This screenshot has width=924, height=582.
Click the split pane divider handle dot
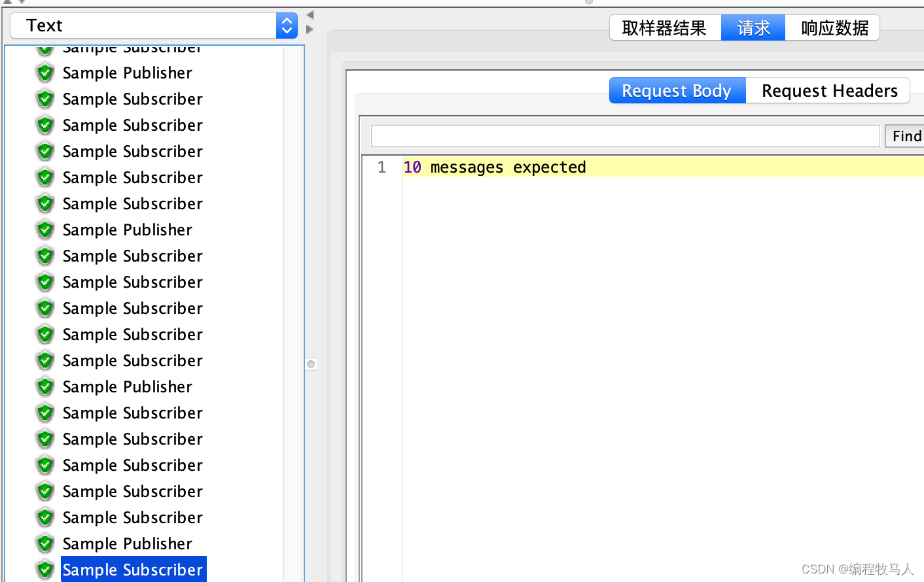click(311, 364)
